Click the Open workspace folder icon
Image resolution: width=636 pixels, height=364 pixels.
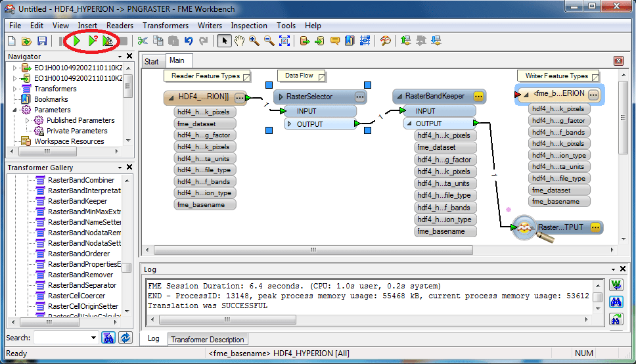[x=26, y=41]
